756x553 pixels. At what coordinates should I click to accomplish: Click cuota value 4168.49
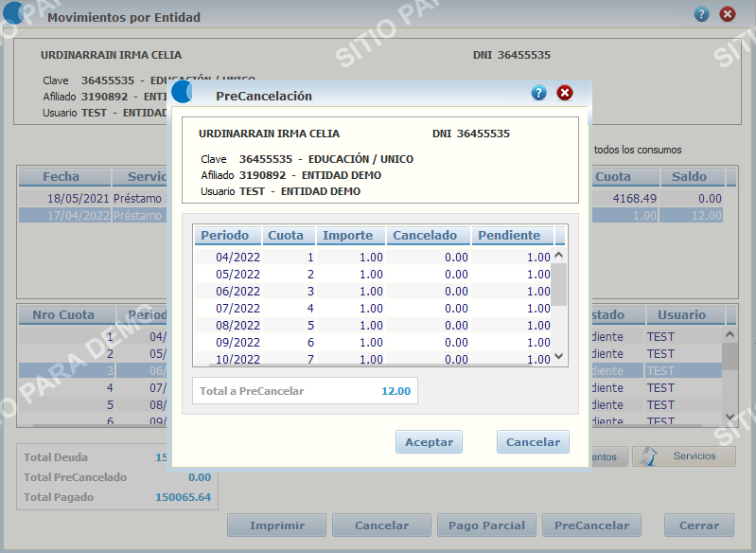click(x=635, y=198)
